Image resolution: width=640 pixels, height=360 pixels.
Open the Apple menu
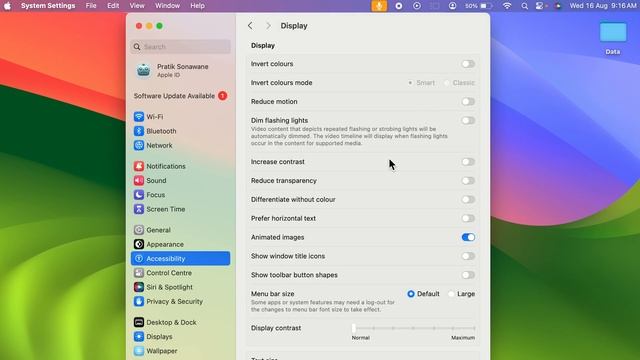[7, 6]
